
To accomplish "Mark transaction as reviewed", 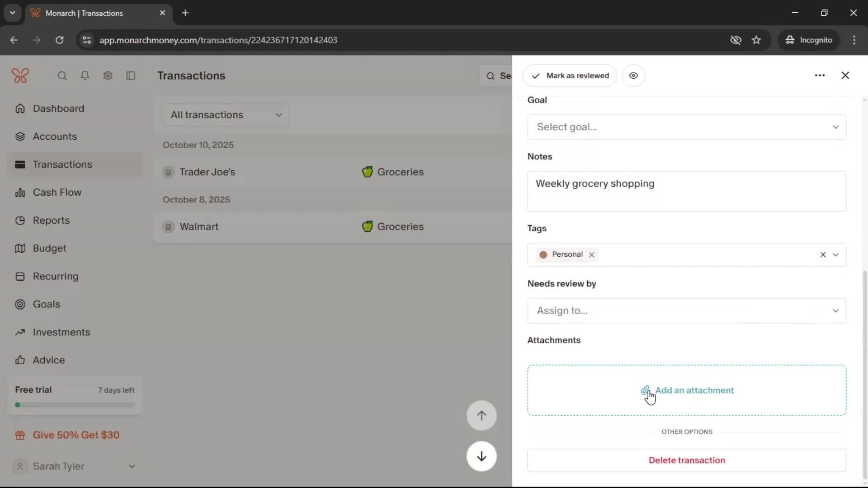I will [x=570, y=75].
